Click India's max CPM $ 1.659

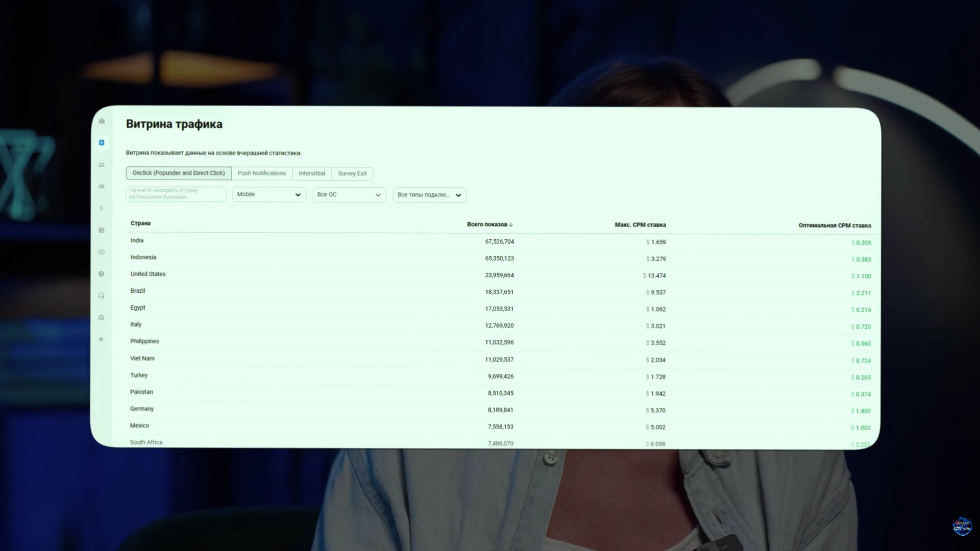pos(656,242)
